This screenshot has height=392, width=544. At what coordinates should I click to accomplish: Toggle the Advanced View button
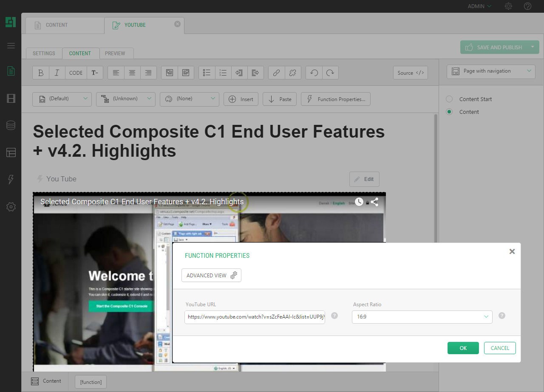[x=211, y=275]
